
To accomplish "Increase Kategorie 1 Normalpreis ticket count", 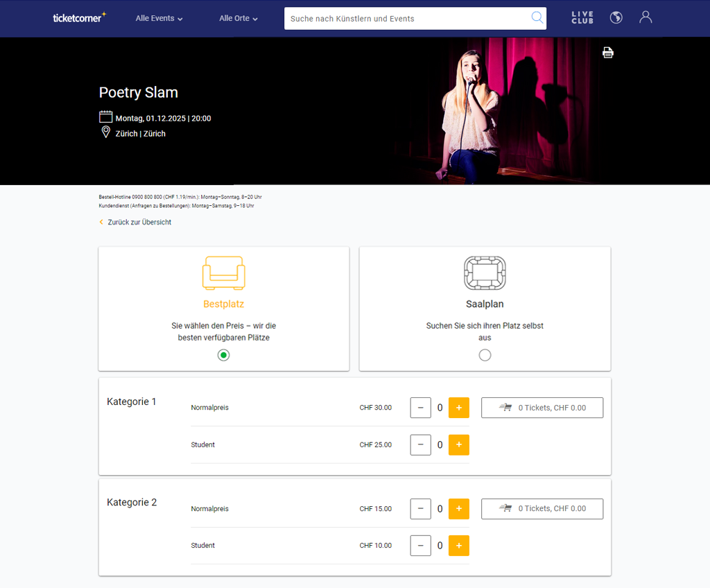I will click(x=459, y=408).
